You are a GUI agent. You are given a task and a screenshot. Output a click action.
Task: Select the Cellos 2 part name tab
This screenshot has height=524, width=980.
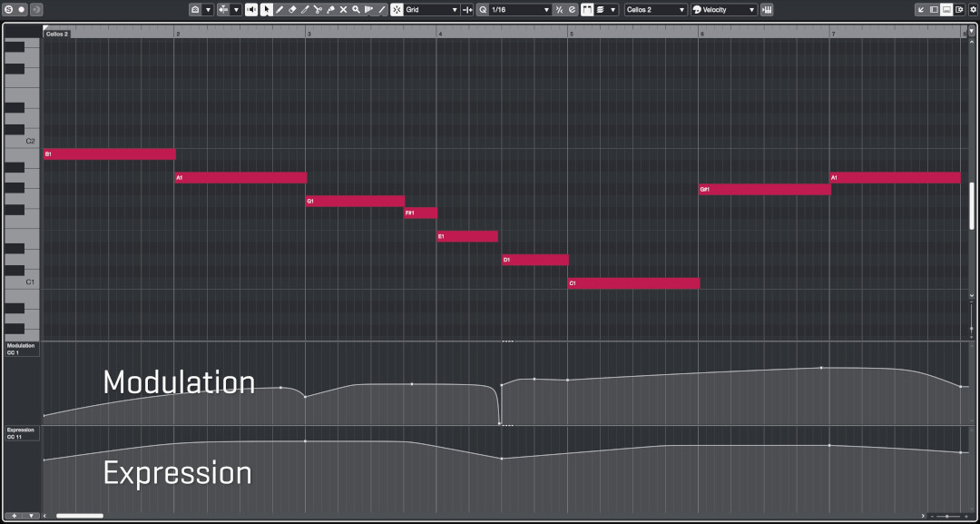click(x=57, y=34)
